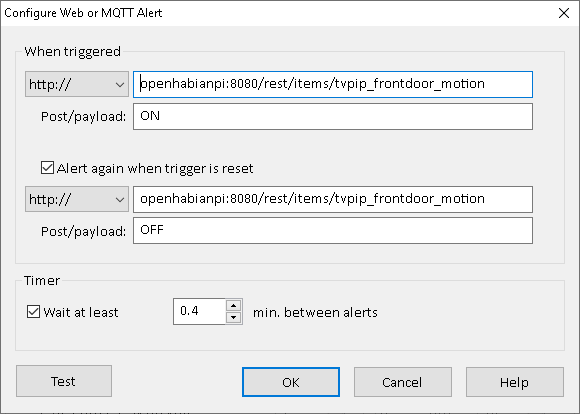Click the reset trigger URL address field
Screen dimensions: 580x414
pos(333,199)
